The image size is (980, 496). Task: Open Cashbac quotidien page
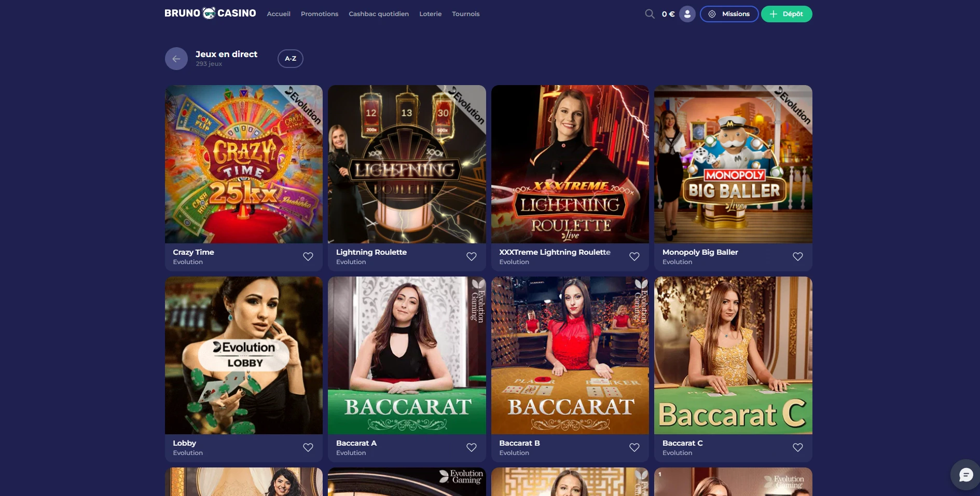coord(379,14)
